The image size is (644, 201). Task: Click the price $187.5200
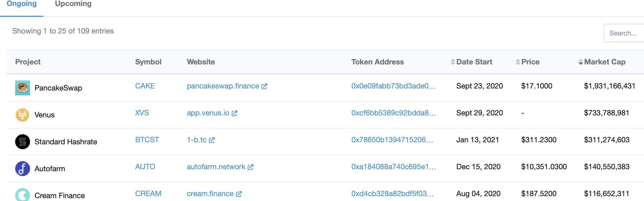tap(539, 194)
